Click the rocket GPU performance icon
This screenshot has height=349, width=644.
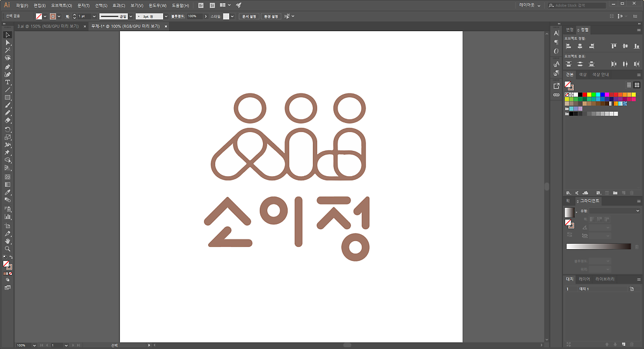pos(239,5)
